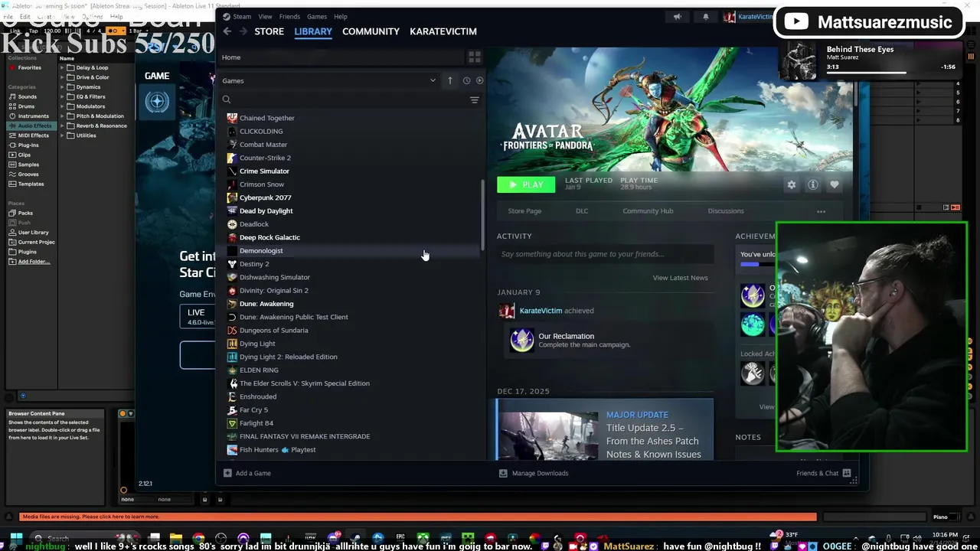Screen dimensions: 980x551
Task: Click View Latest News link
Action: click(680, 278)
